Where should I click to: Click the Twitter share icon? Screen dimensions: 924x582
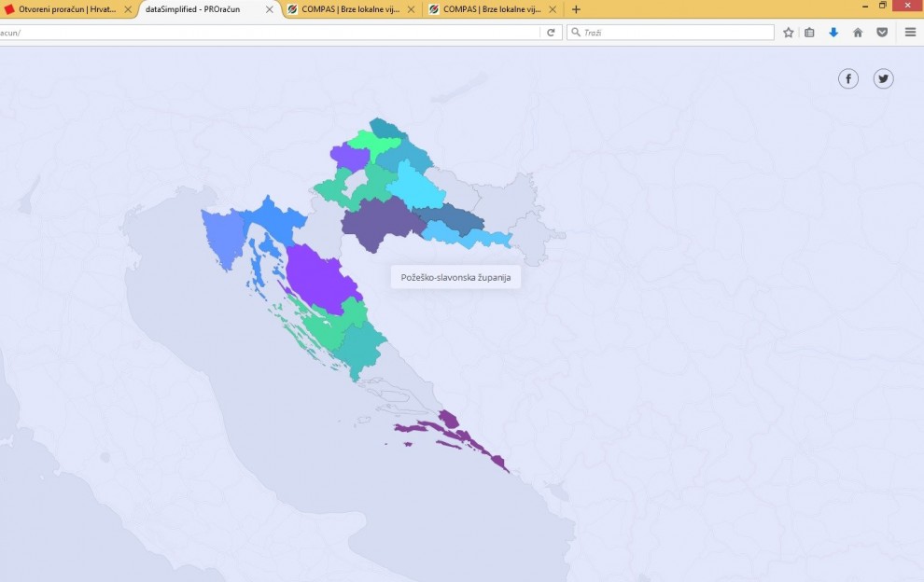coord(883,79)
